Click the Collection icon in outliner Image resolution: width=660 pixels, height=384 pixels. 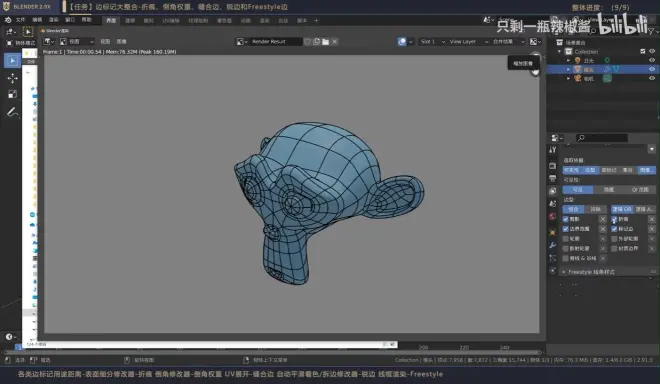(569, 51)
